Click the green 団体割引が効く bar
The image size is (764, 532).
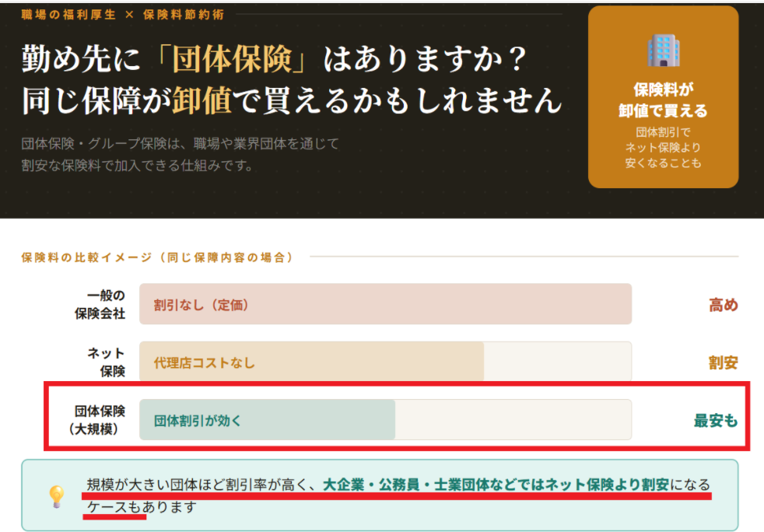coord(267,420)
